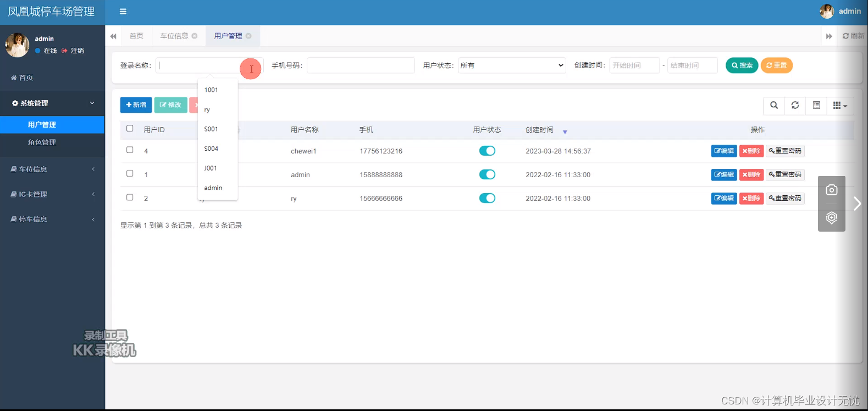The height and width of the screenshot is (411, 868).
Task: Click 编辑 for user admin
Action: click(724, 174)
